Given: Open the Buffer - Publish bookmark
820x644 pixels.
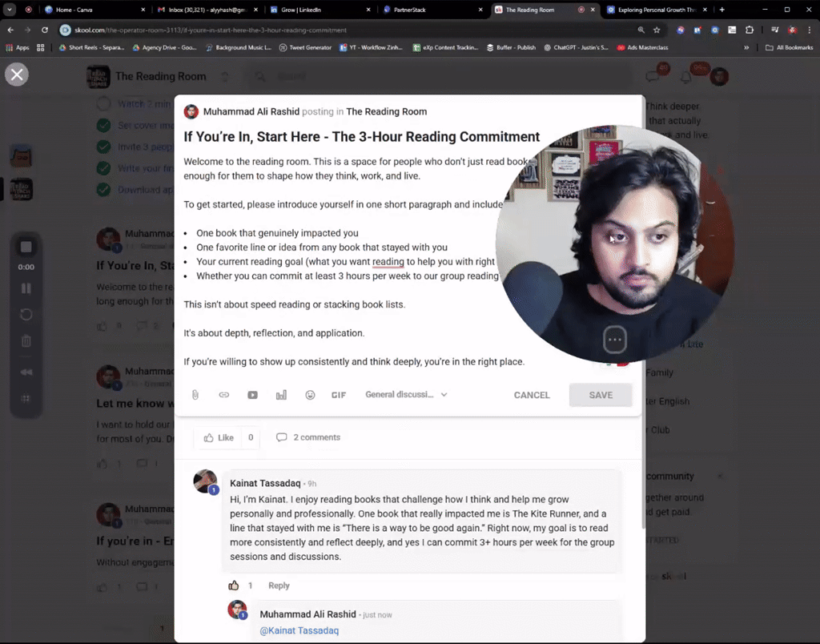Looking at the screenshot, I should tap(511, 47).
